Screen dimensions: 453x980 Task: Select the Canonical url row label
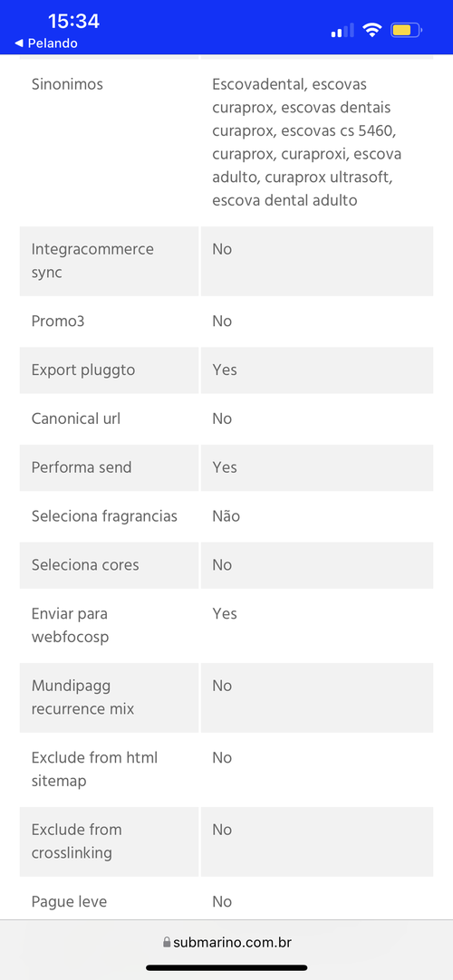coord(76,418)
